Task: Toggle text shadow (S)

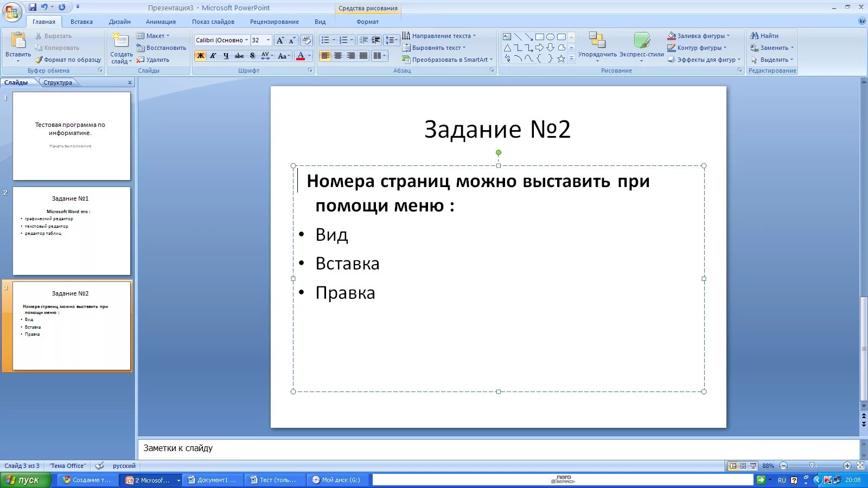Action: pyautogui.click(x=252, y=56)
